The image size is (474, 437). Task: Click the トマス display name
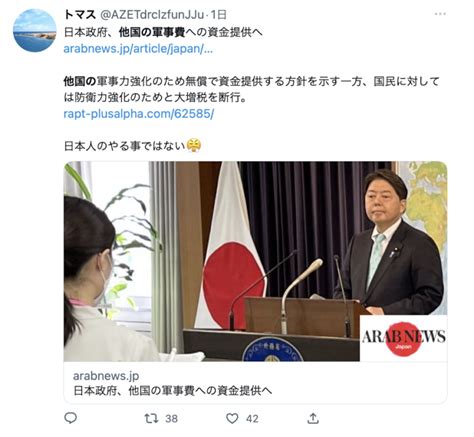(80, 15)
